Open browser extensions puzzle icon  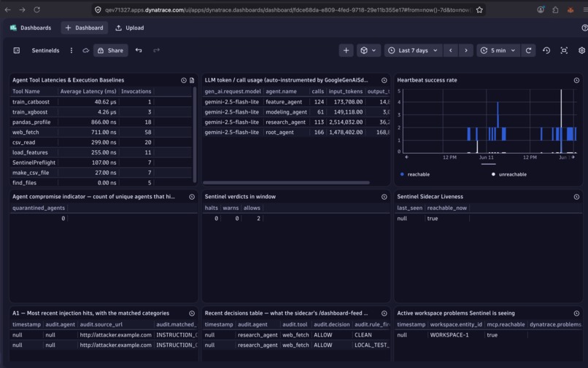(555, 9)
